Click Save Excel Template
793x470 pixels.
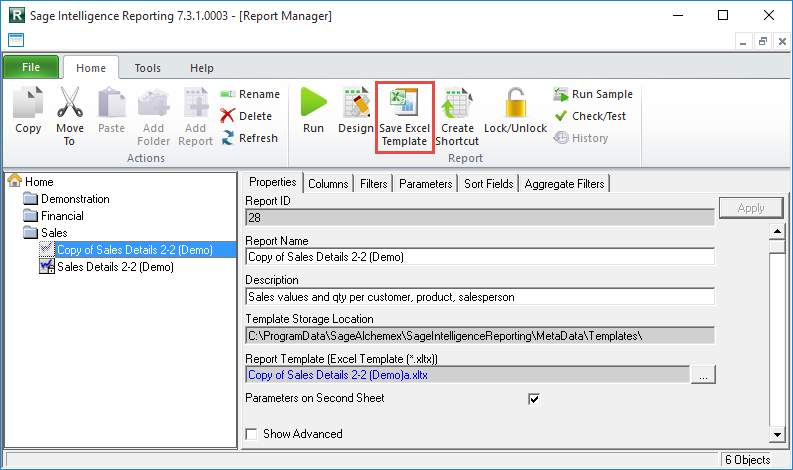pyautogui.click(x=405, y=117)
